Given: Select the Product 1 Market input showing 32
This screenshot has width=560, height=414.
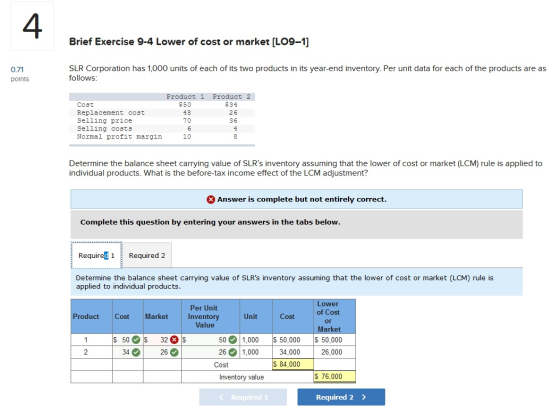Looking at the screenshot, I should point(162,340).
